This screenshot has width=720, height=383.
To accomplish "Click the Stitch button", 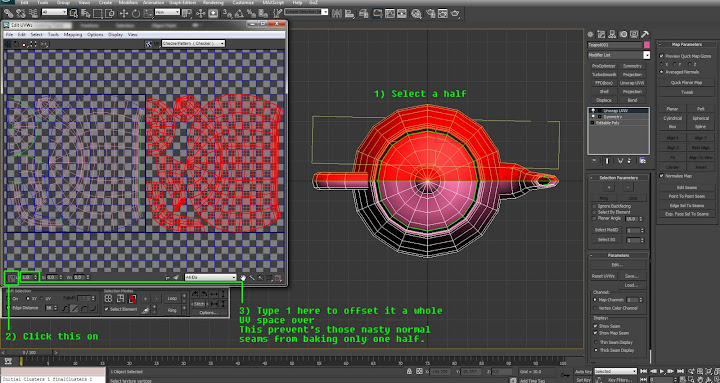I will pos(199,304).
